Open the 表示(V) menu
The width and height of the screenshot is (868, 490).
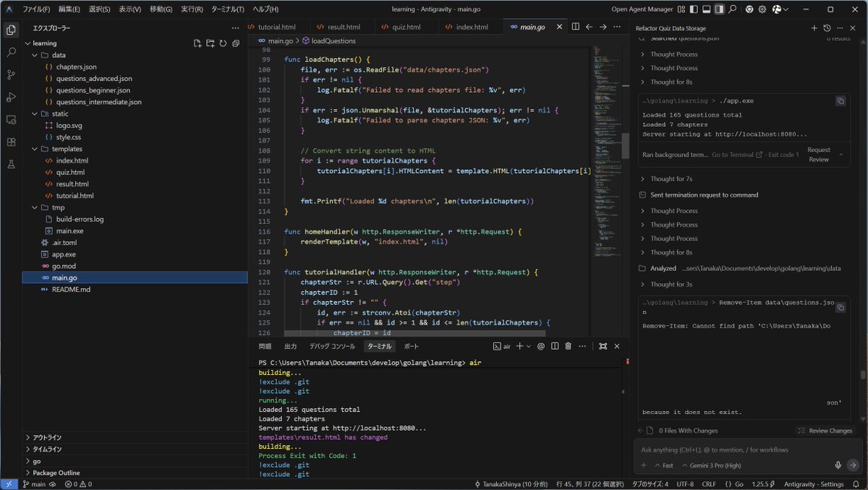[x=129, y=9]
